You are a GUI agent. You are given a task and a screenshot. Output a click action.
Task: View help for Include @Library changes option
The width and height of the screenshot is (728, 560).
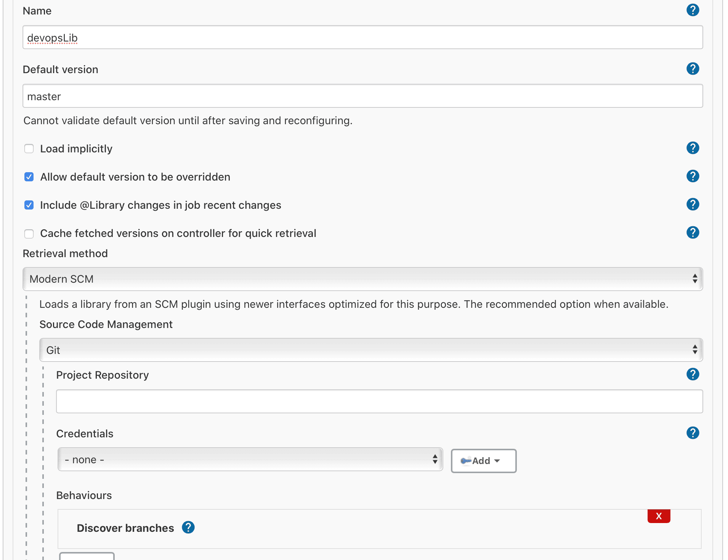pos(693,204)
